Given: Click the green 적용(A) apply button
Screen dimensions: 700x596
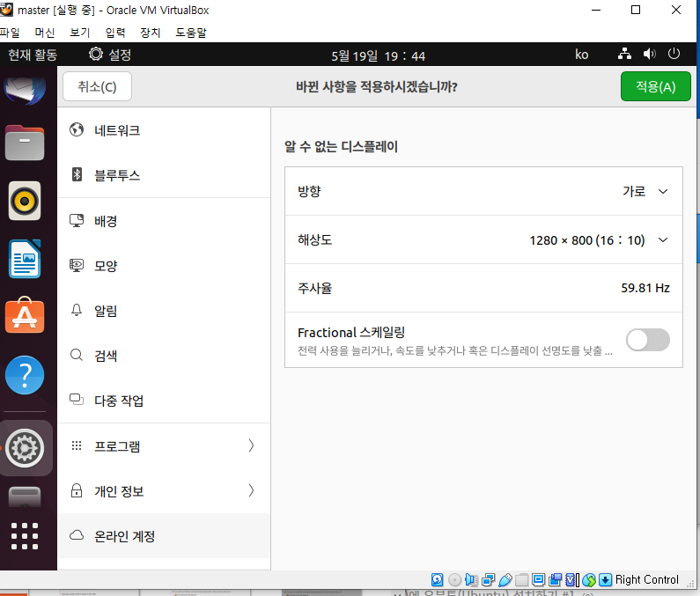Looking at the screenshot, I should [655, 86].
